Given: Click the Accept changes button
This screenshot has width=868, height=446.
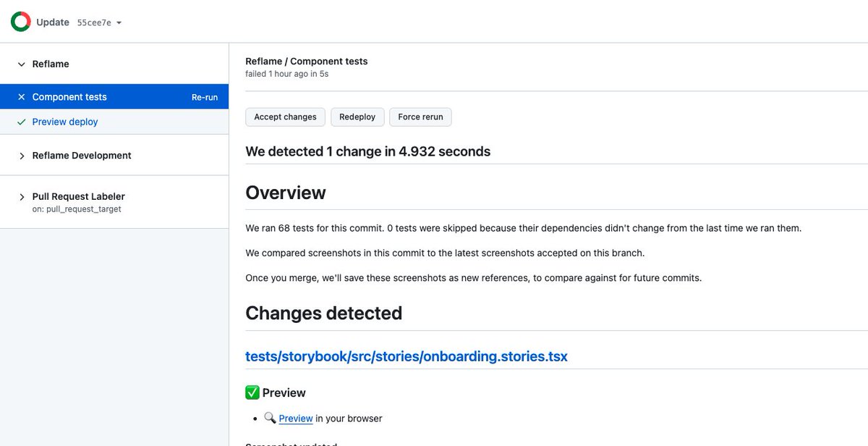Looking at the screenshot, I should (285, 117).
